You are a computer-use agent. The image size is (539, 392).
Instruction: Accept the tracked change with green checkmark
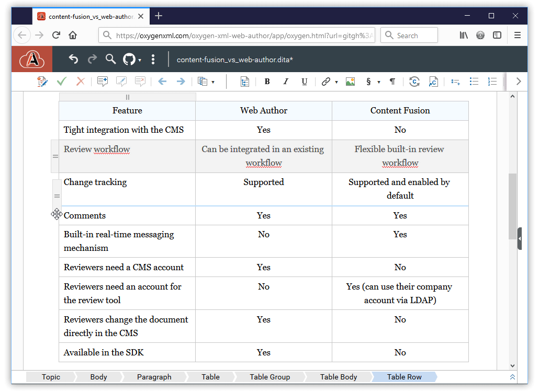(x=62, y=82)
